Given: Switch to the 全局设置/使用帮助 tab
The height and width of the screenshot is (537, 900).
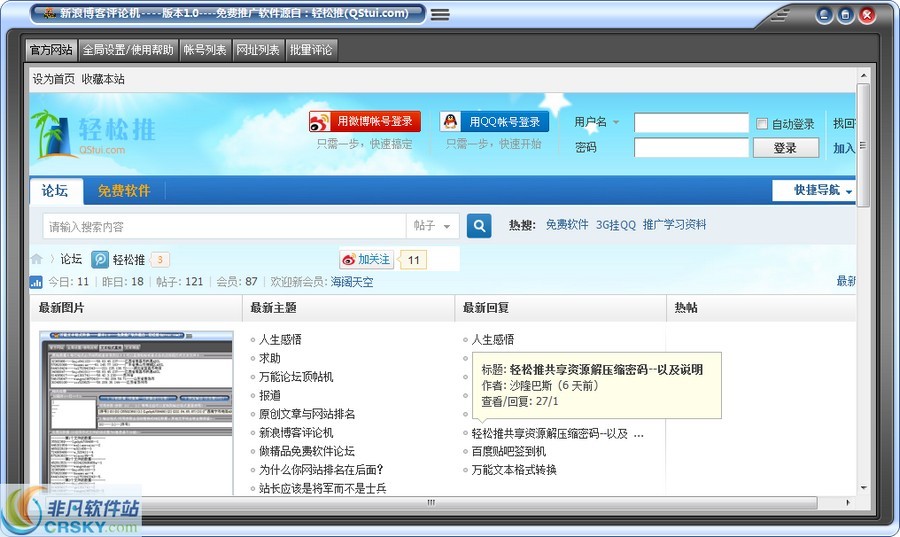Looking at the screenshot, I should [127, 50].
